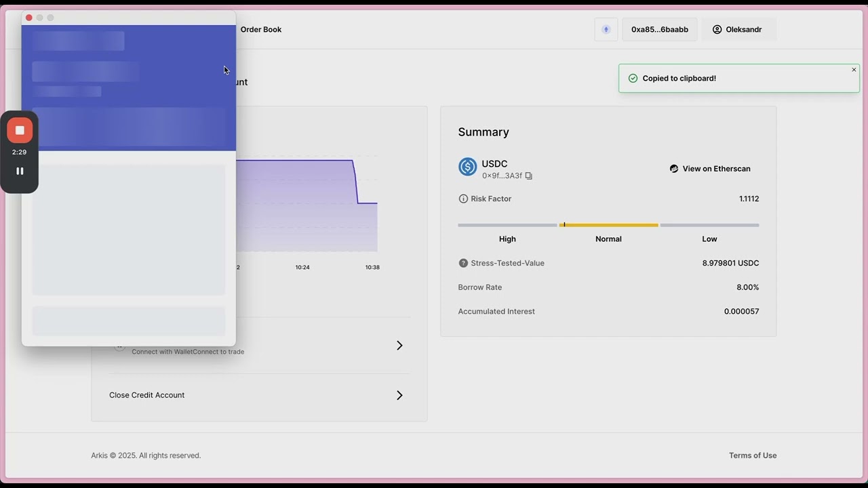Click the Low risk label
Viewport: 868px width, 488px height.
click(x=709, y=239)
